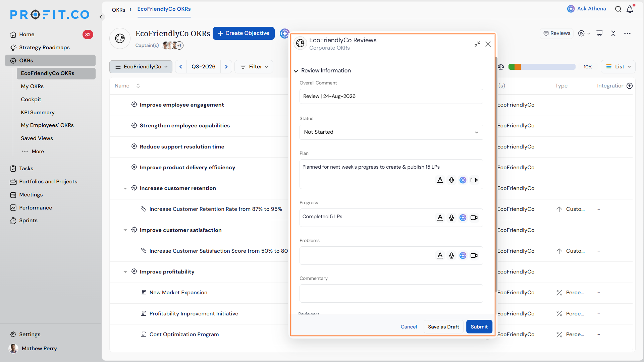Add a column with the plus icon

630,86
